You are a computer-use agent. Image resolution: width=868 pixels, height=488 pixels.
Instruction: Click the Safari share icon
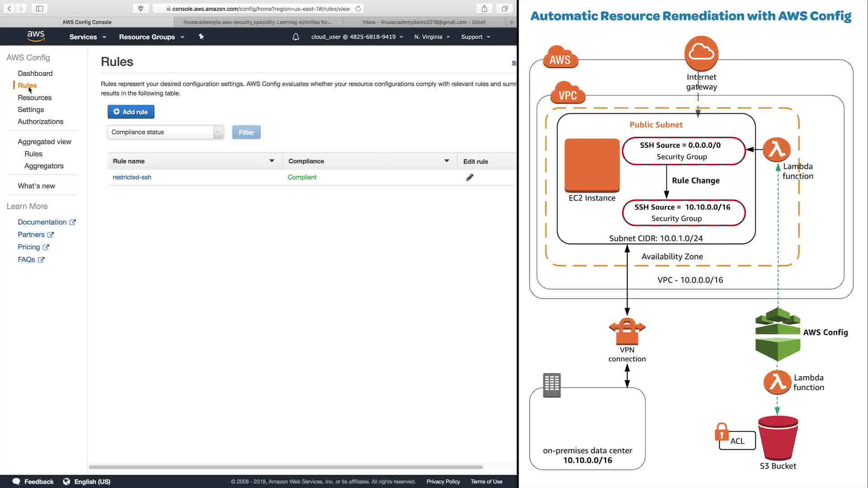(484, 9)
